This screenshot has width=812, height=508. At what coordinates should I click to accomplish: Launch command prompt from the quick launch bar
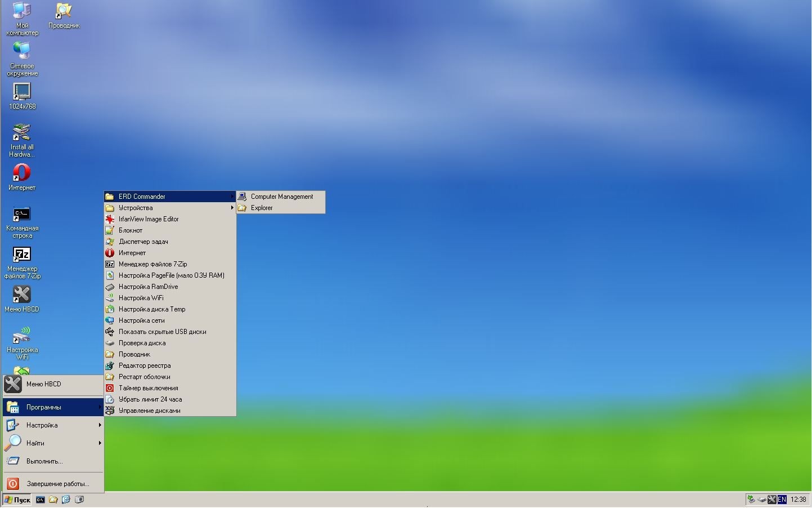coord(40,500)
